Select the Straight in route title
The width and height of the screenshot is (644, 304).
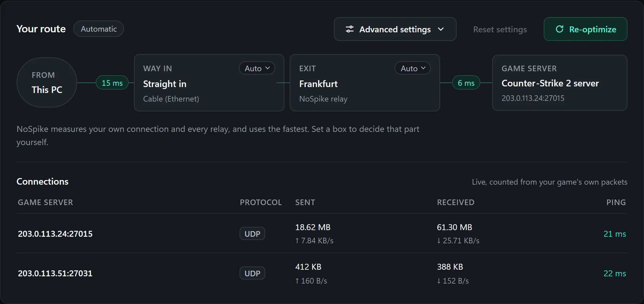pos(165,84)
